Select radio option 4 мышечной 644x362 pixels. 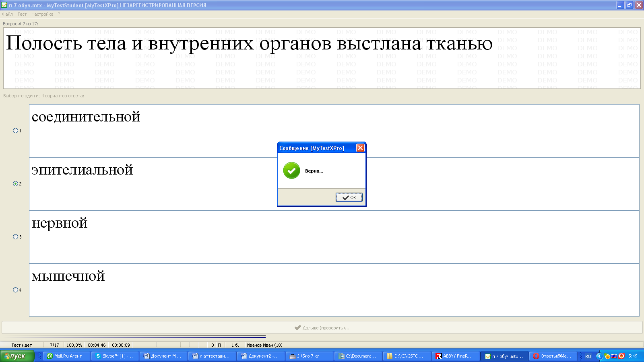click(x=15, y=290)
